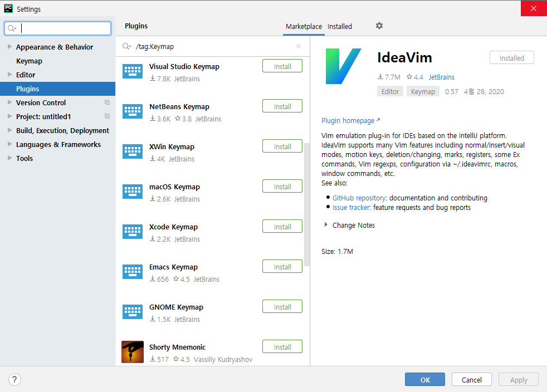The height and width of the screenshot is (392, 547).
Task: Click the Version Control project-level copy icon
Action: click(107, 102)
